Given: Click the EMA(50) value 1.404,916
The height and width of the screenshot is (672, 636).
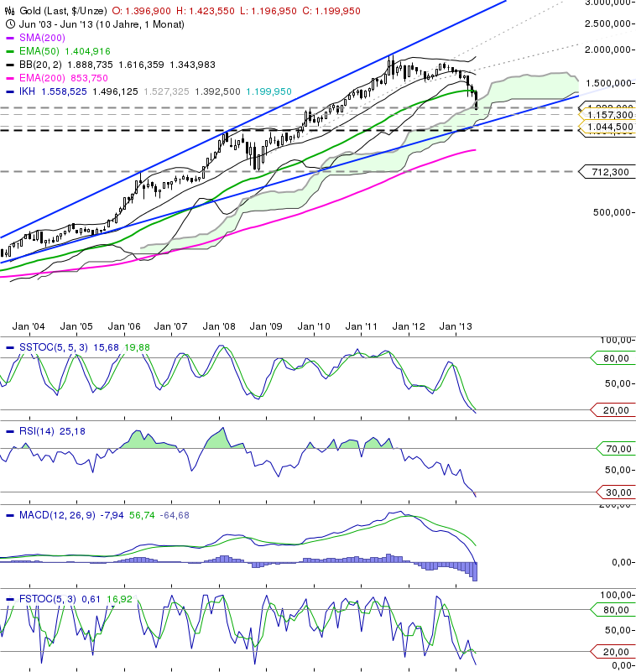Looking at the screenshot, I should 87,51.
